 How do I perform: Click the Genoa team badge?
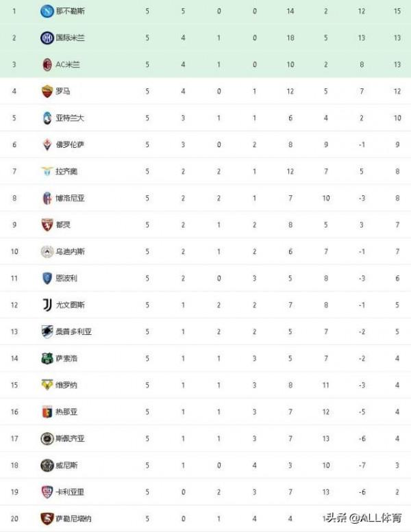pos(47,412)
